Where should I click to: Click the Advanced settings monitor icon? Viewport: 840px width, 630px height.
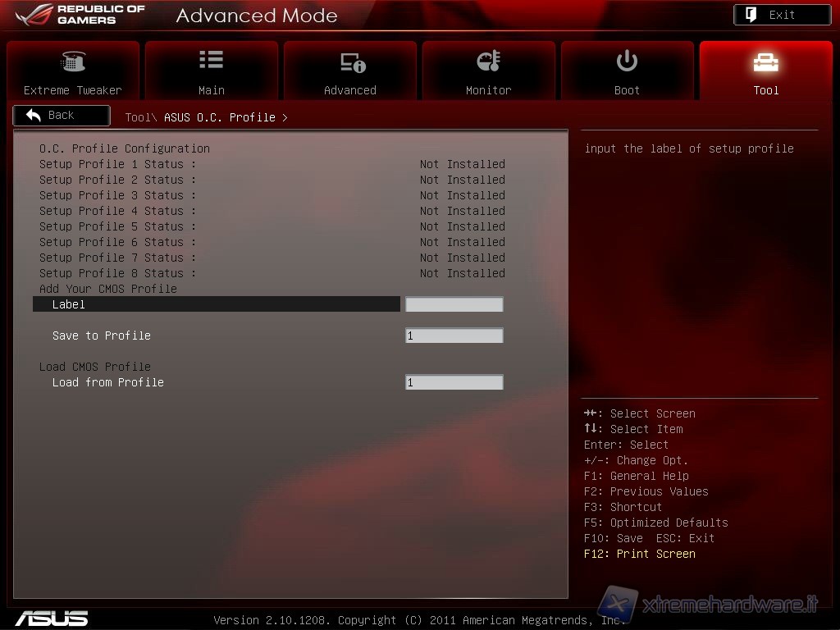coord(352,62)
